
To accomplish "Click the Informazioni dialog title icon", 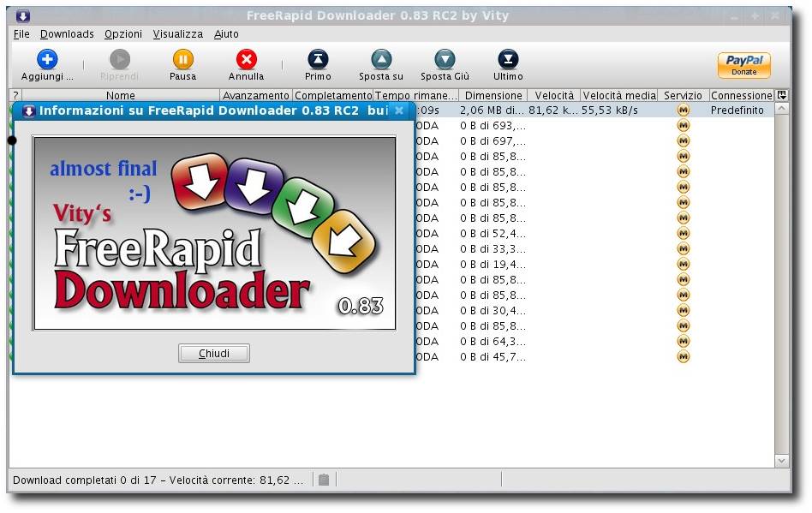I will click(x=29, y=110).
